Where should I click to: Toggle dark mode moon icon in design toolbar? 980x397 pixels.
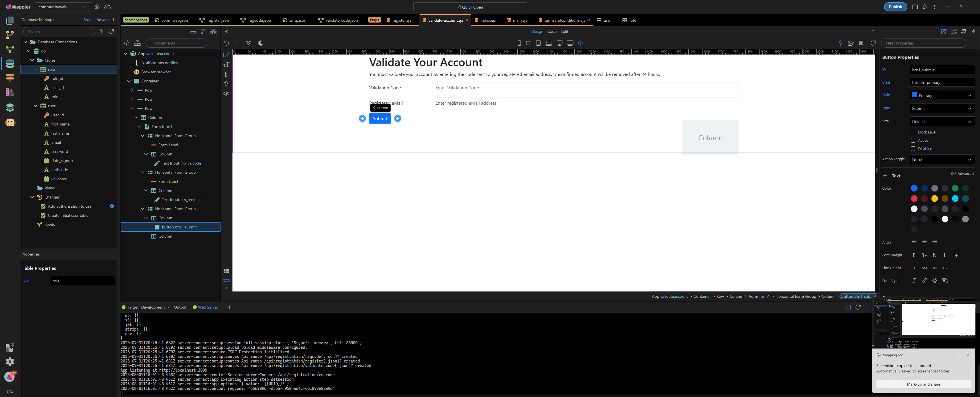pyautogui.click(x=261, y=43)
